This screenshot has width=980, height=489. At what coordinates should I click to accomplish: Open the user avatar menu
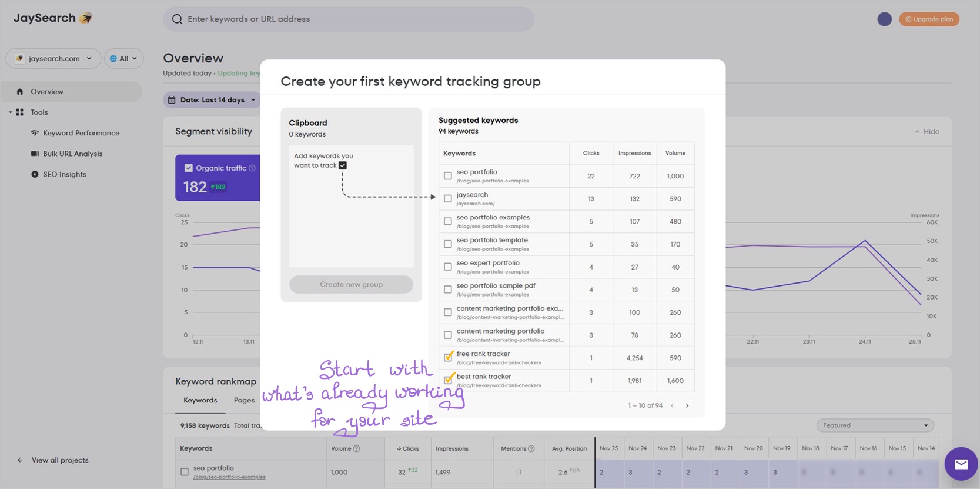point(884,19)
